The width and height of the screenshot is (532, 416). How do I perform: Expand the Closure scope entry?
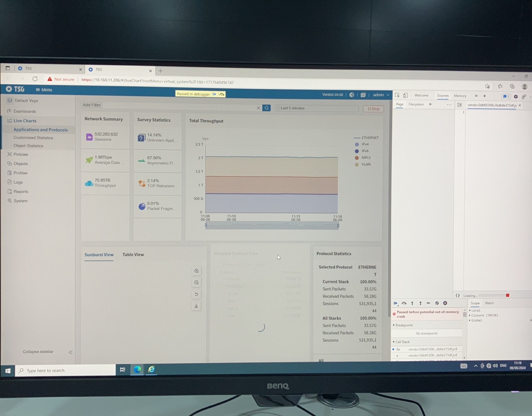(470, 315)
